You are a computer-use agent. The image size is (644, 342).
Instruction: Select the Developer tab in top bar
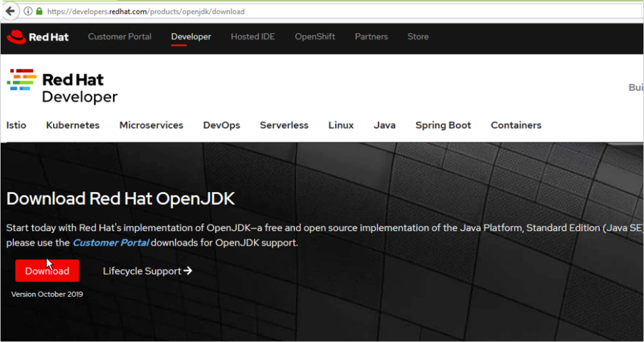[x=191, y=36]
